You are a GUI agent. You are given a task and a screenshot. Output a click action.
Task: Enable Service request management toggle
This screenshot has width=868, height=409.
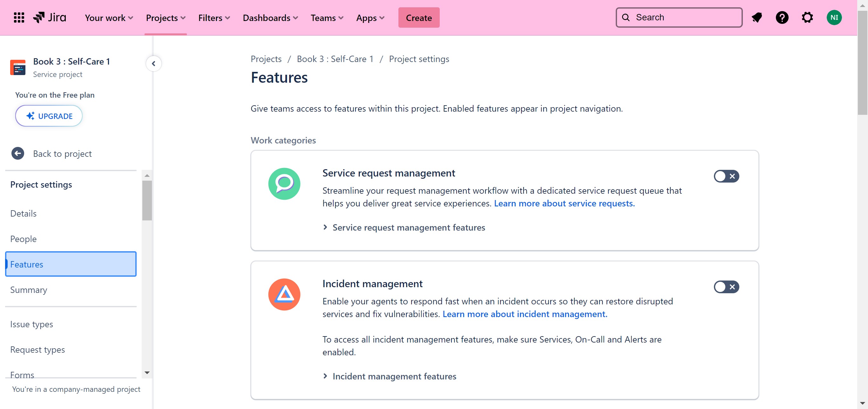pyautogui.click(x=726, y=176)
